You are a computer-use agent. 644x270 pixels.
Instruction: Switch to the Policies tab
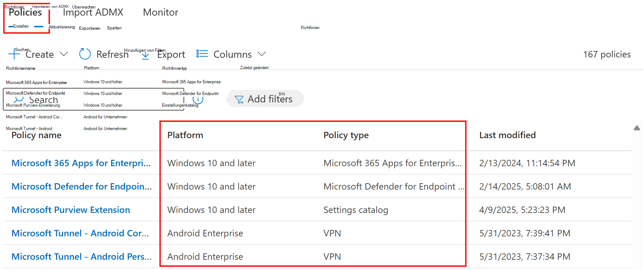click(x=26, y=12)
